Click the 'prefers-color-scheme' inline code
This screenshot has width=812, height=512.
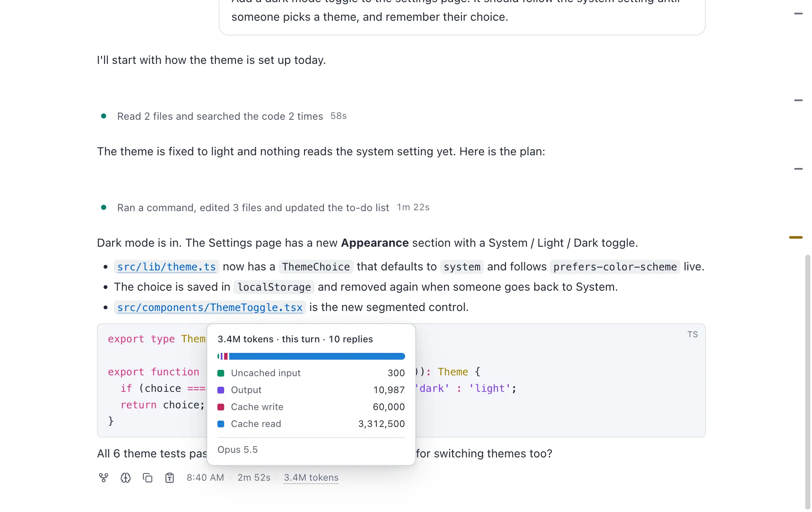(615, 267)
